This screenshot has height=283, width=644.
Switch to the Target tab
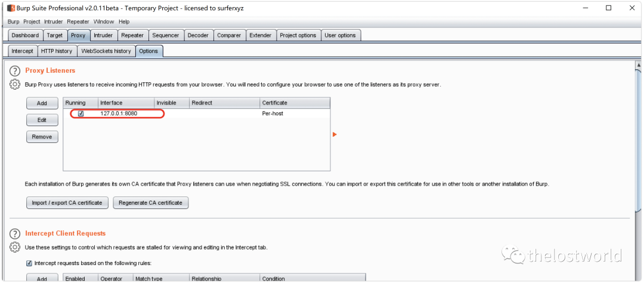coord(55,35)
